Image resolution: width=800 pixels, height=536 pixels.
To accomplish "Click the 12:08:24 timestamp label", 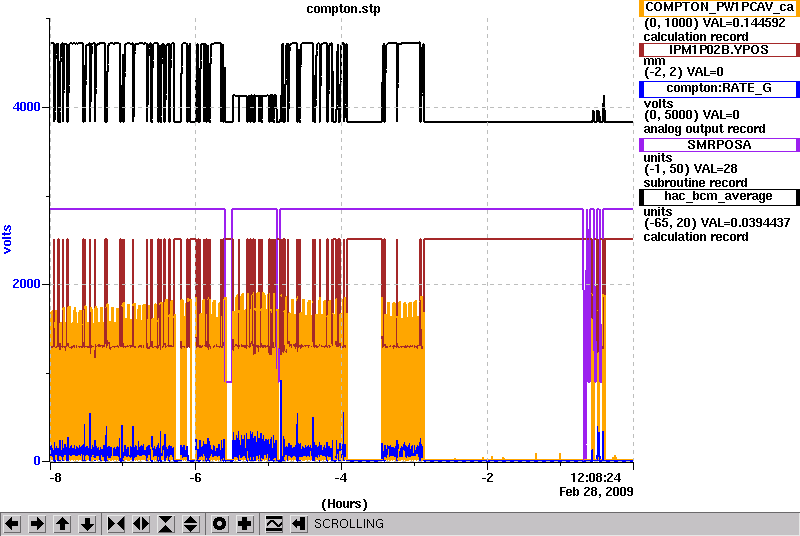I will point(595,478).
